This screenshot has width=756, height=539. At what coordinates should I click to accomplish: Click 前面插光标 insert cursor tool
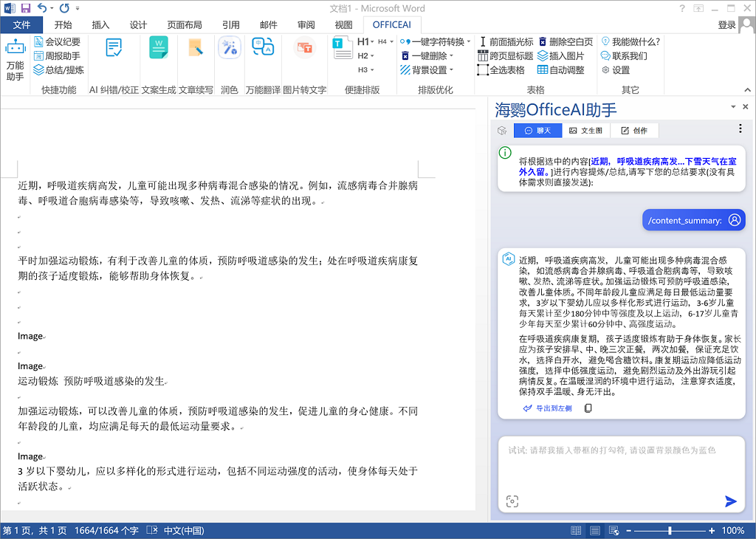506,42
